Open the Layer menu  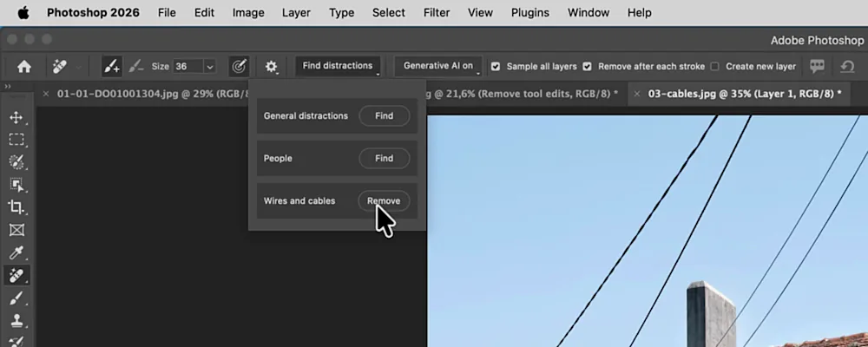coord(296,13)
